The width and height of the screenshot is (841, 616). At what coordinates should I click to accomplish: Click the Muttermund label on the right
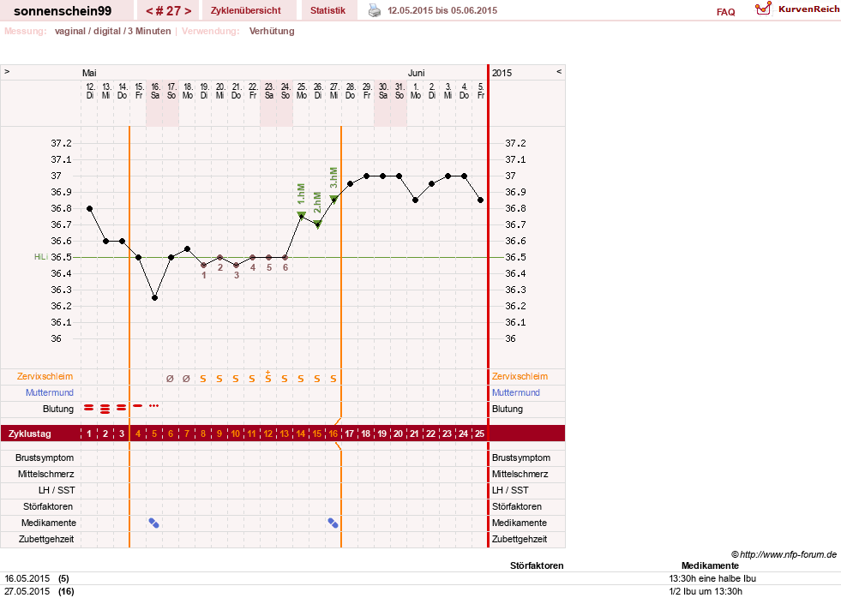pos(516,392)
